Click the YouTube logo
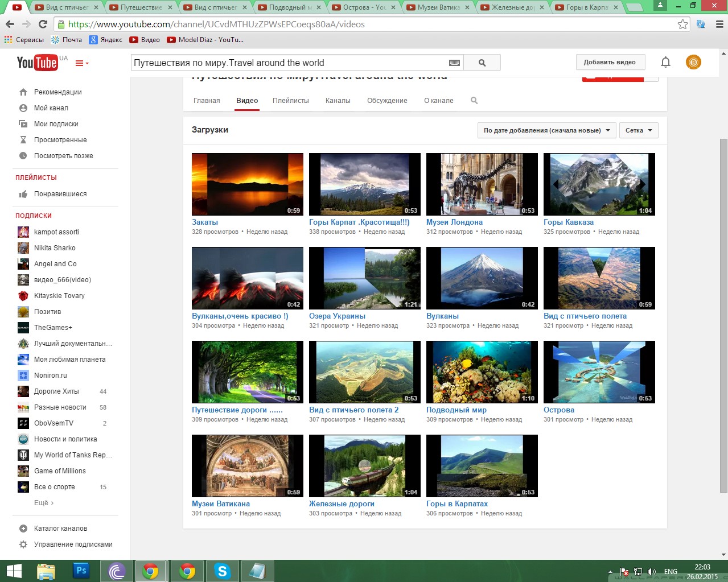Image resolution: width=728 pixels, height=582 pixels. point(37,63)
